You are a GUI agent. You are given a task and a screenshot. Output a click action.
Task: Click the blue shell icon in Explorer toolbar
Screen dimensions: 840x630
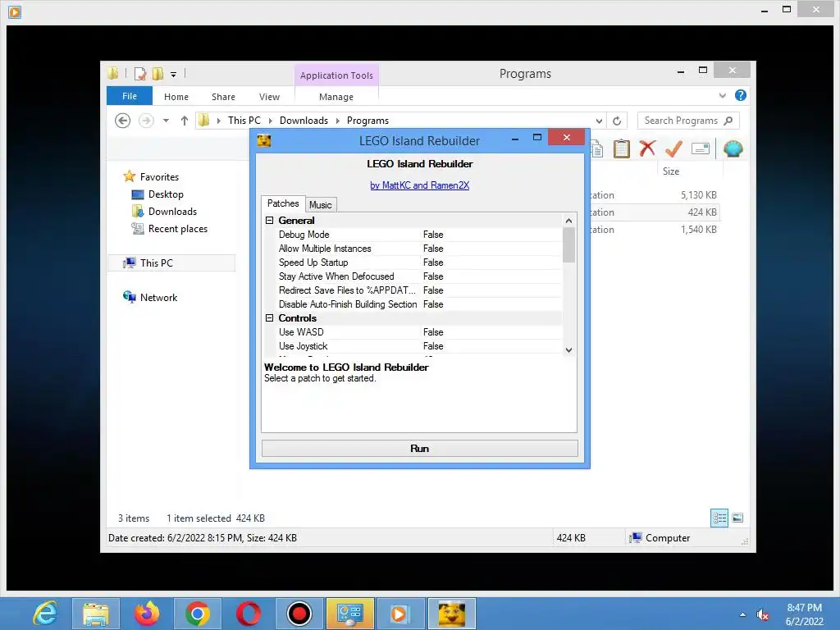(733, 148)
